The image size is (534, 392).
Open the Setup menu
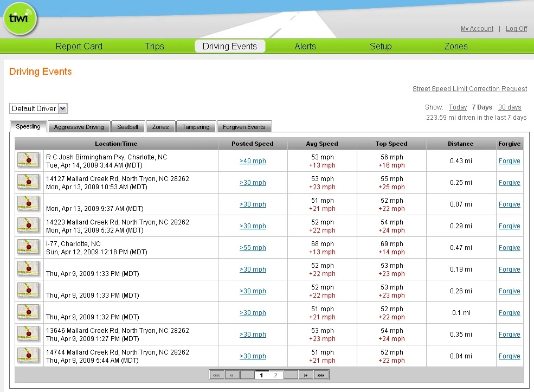coord(381,46)
